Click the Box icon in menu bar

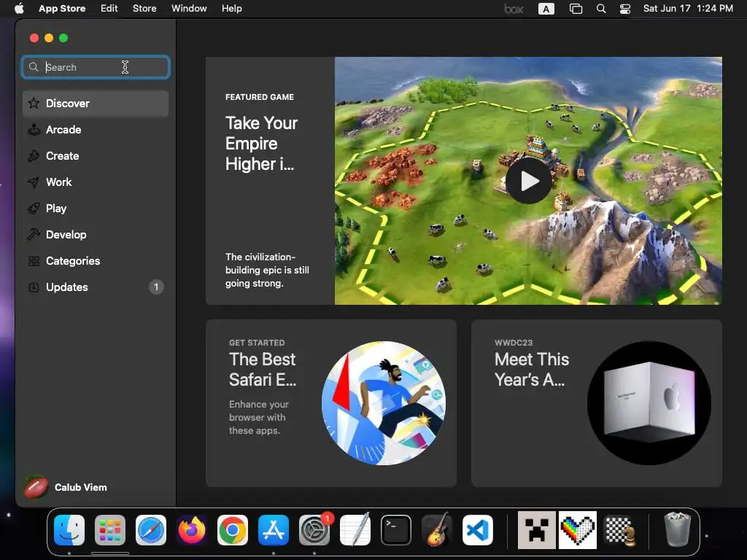click(x=514, y=9)
